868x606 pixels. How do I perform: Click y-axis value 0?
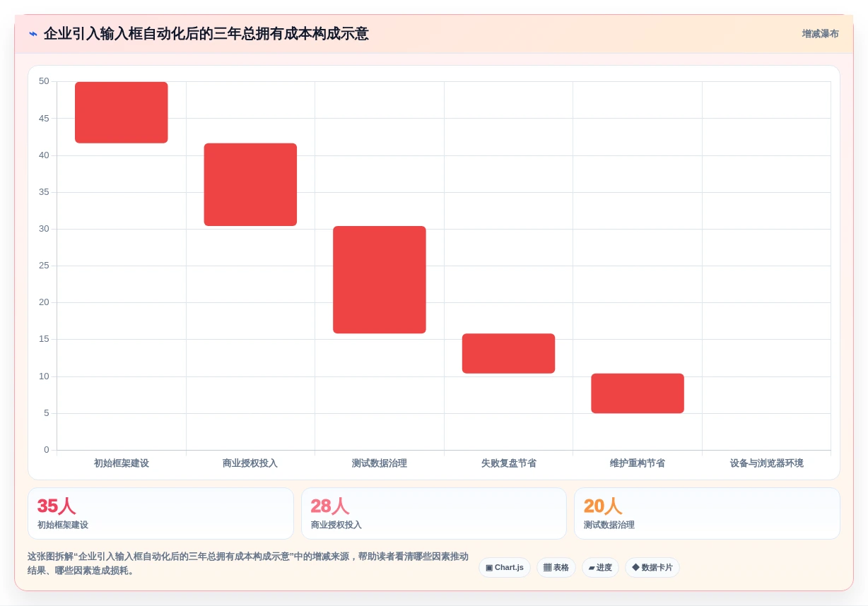47,450
